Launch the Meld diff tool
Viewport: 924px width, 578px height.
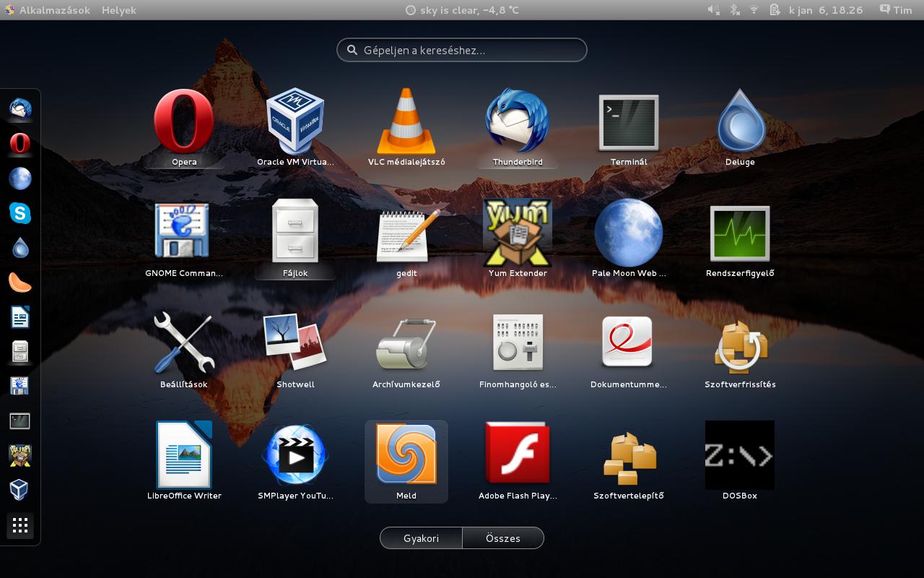tap(406, 462)
